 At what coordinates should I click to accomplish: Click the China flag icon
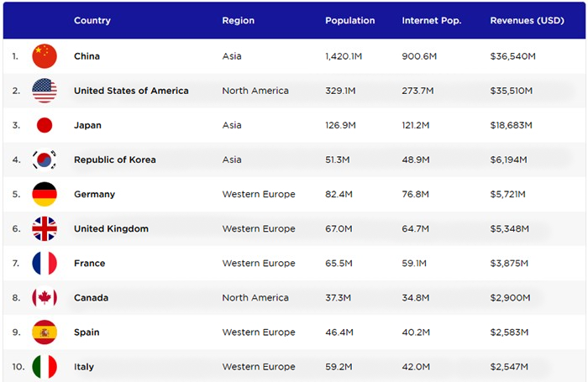tap(45, 56)
